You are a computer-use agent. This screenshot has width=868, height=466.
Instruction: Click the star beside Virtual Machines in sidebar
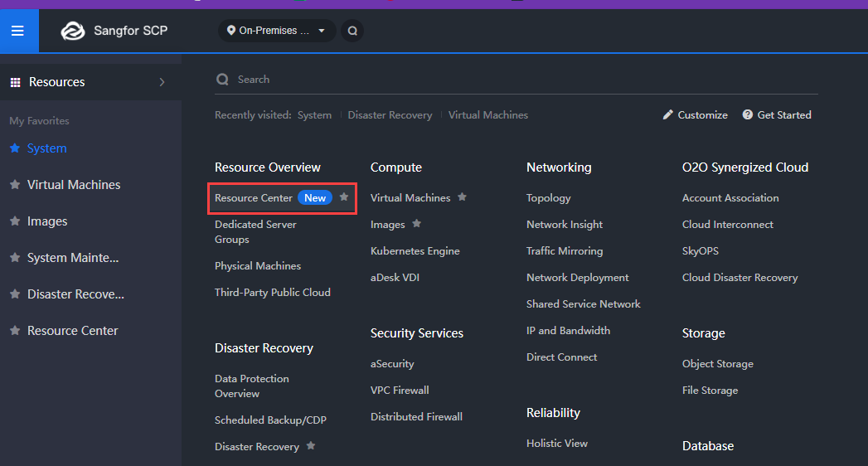15,184
